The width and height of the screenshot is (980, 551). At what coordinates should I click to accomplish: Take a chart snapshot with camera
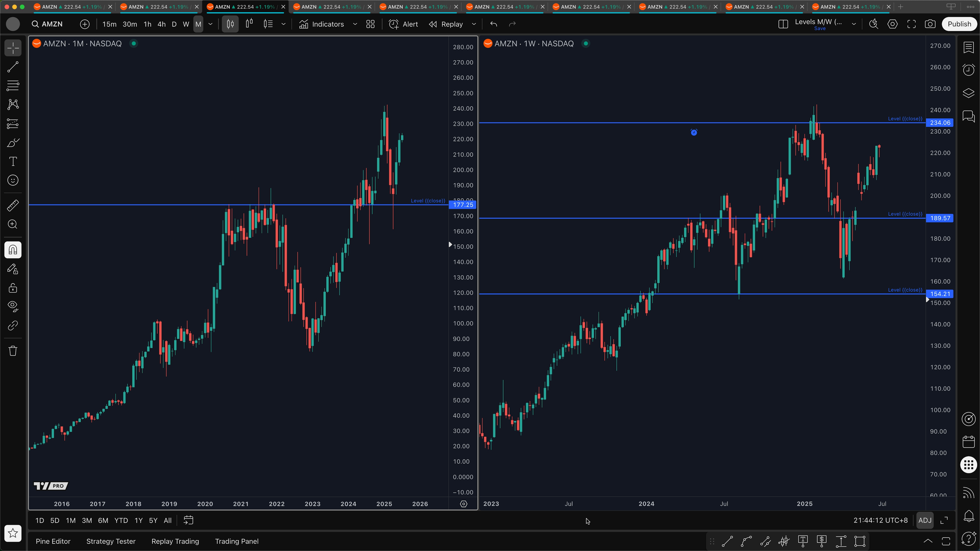coord(930,24)
